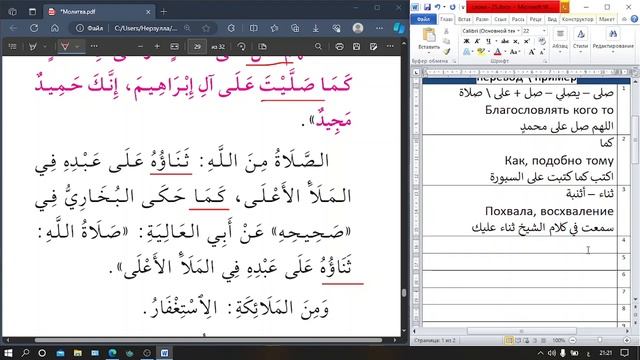The image size is (640, 360).
Task: Open new tab in Edge
Action: pyautogui.click(x=164, y=12)
